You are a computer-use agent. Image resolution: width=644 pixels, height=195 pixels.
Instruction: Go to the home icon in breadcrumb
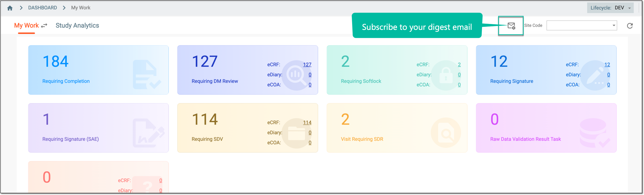pos(10,8)
